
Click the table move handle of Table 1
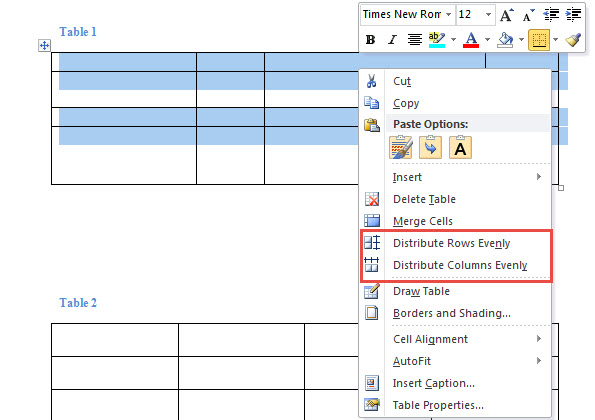[44, 46]
